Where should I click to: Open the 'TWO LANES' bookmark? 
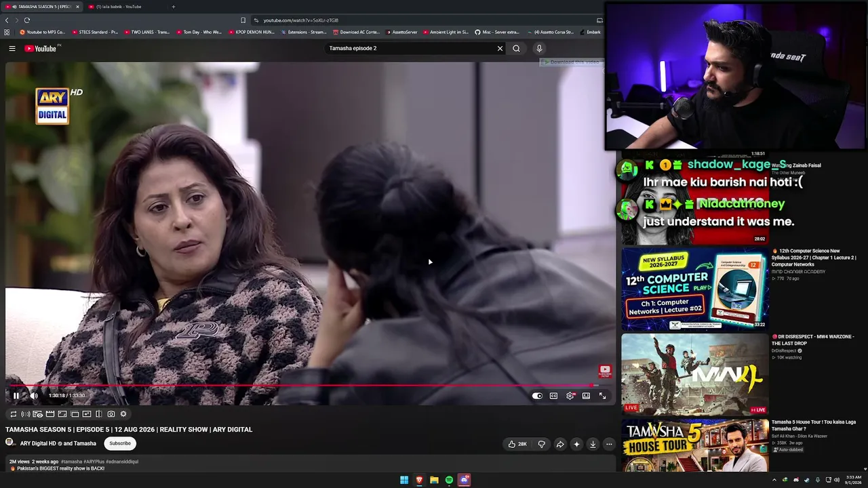pyautogui.click(x=147, y=32)
